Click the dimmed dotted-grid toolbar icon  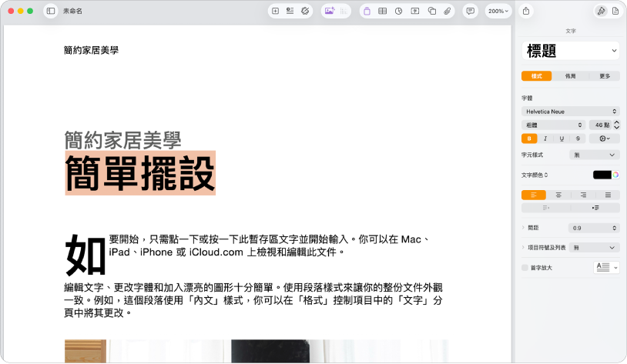(x=344, y=12)
